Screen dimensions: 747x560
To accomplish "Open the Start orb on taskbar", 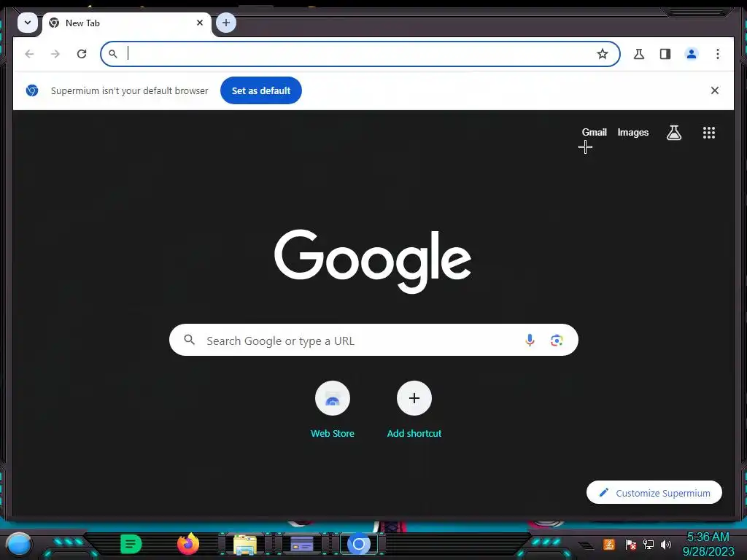I will [x=19, y=544].
